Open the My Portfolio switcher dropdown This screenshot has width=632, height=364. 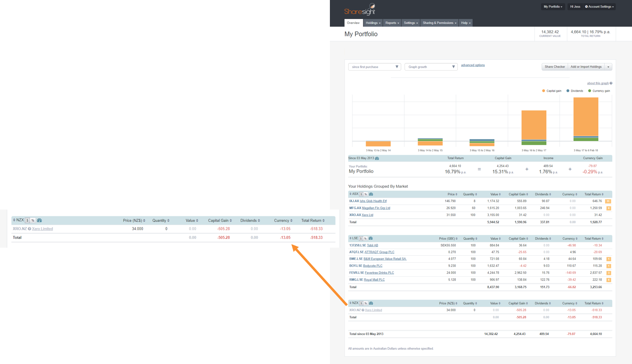point(553,7)
